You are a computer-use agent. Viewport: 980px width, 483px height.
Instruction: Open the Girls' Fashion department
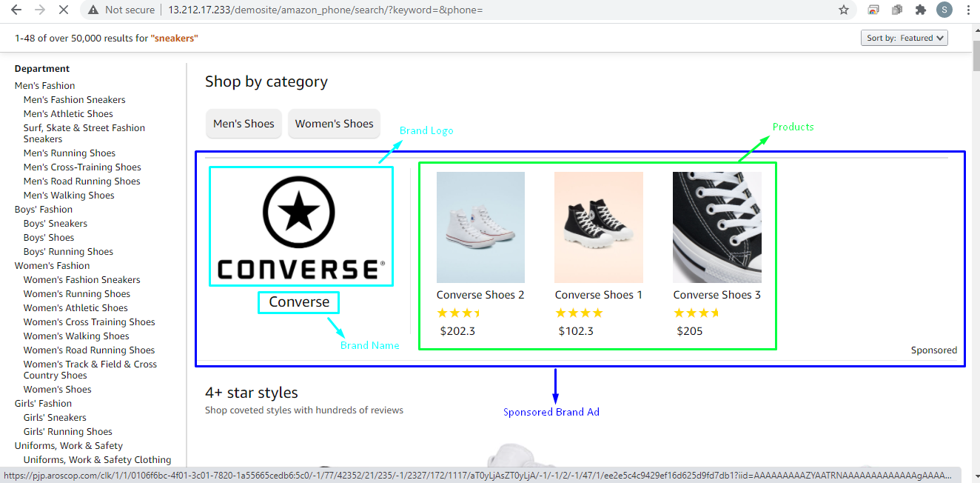[x=43, y=404]
